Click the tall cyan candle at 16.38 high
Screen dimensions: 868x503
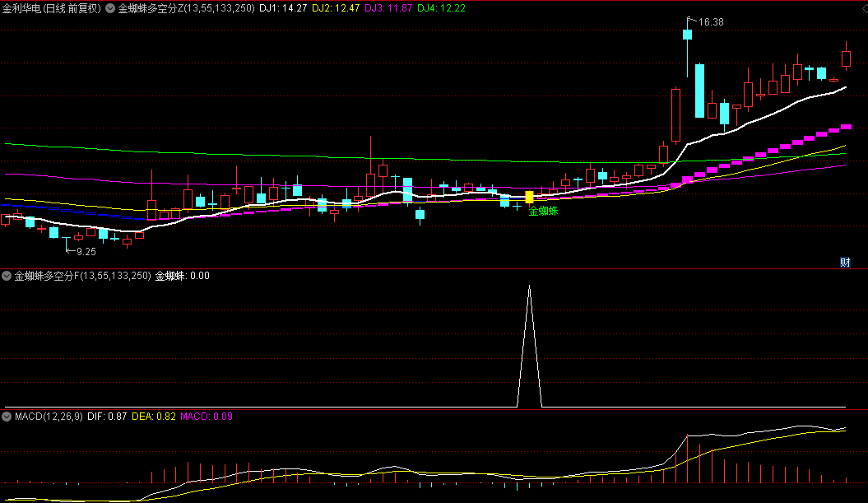[687, 35]
